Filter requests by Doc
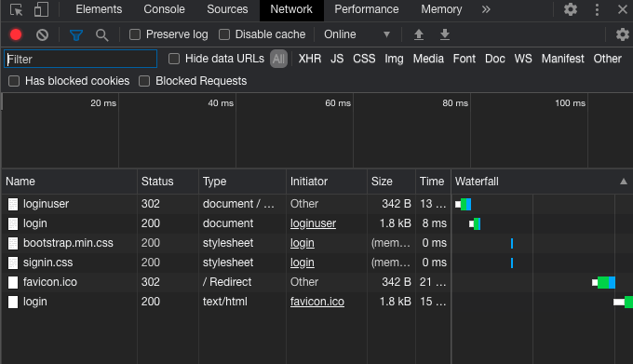 pyautogui.click(x=495, y=59)
